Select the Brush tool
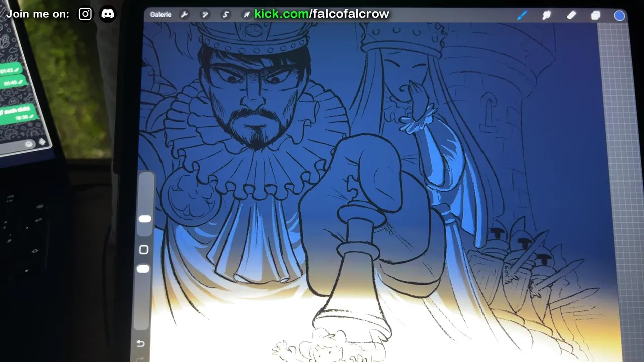Viewport: 644px width, 362px height. point(522,15)
